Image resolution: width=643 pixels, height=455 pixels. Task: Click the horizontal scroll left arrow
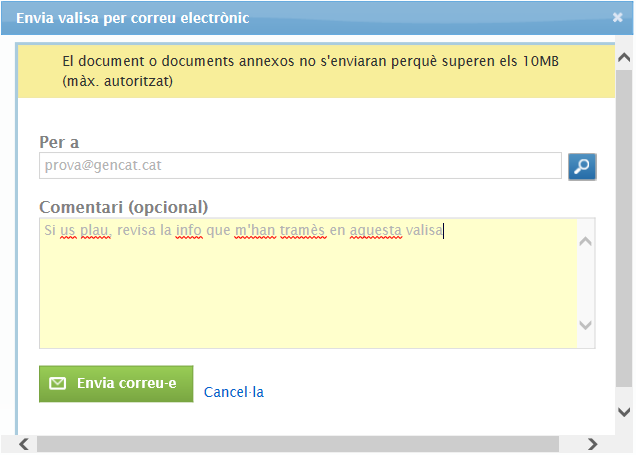24,444
